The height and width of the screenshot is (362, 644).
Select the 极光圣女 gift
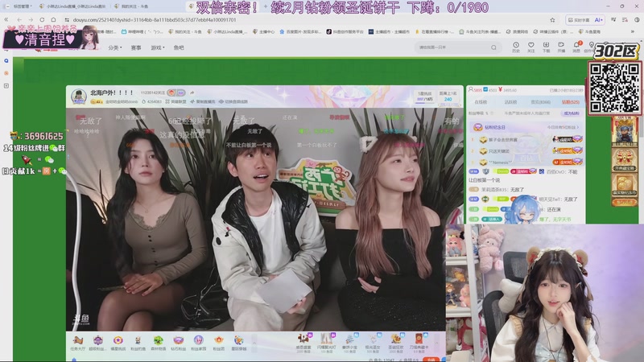click(372, 343)
